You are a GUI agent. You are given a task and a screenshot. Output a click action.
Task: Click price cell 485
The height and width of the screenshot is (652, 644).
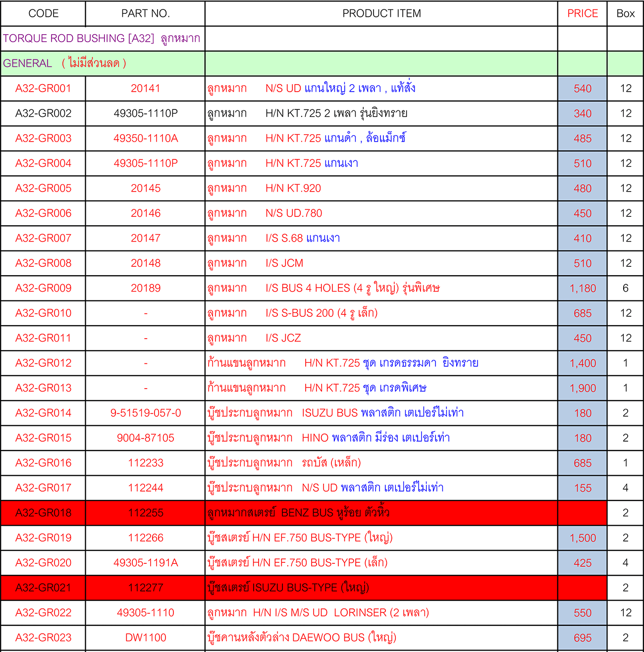pos(583,139)
